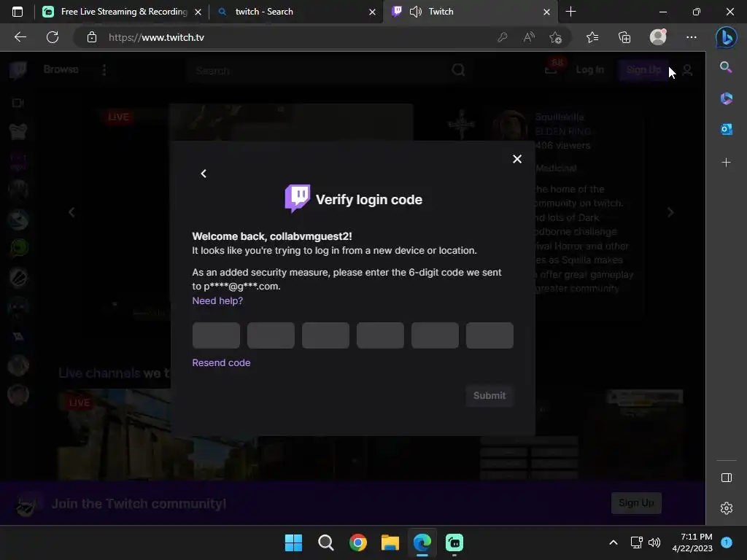Click Resend code link

tap(221, 362)
